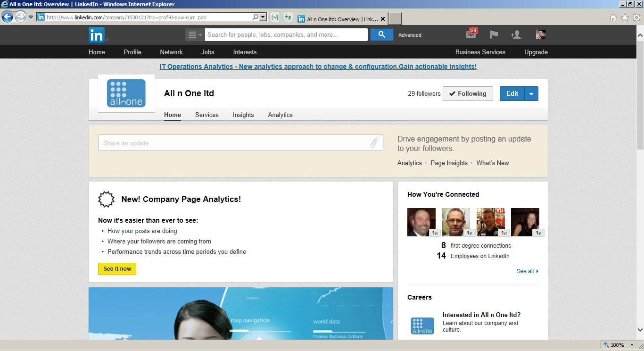The image size is (644, 351).
Task: Click the page scrollbar up arrow
Action: pyautogui.click(x=640, y=34)
